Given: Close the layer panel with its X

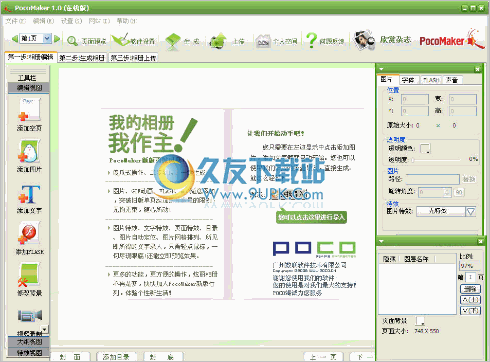Looking at the screenshot, I should point(480,241).
